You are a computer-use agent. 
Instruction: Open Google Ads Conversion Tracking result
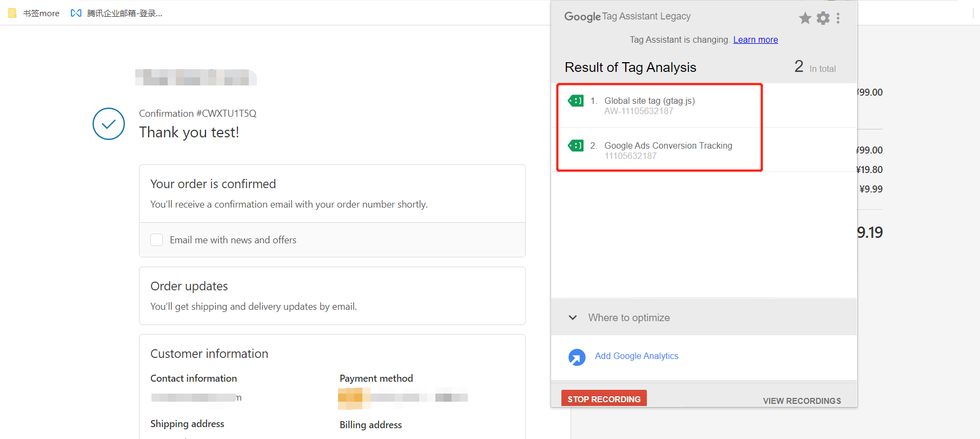pyautogui.click(x=668, y=145)
